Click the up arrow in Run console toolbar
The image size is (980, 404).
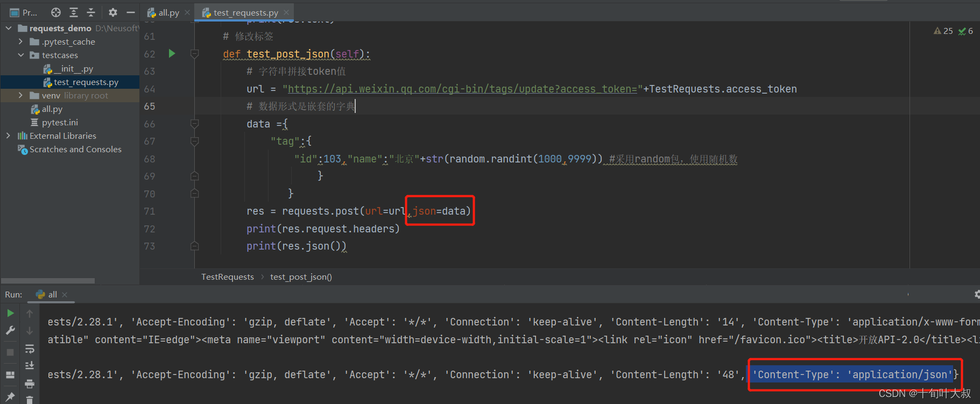[x=30, y=314]
